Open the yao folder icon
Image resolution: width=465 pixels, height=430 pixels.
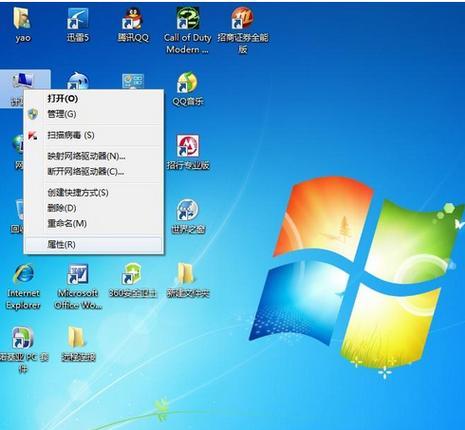tap(22, 19)
